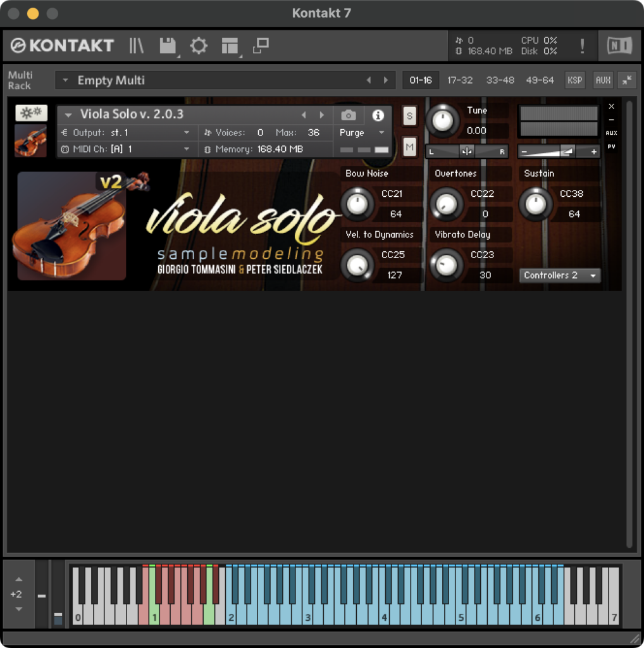
Task: Click the small viola instrument thumbnail
Action: [30, 141]
